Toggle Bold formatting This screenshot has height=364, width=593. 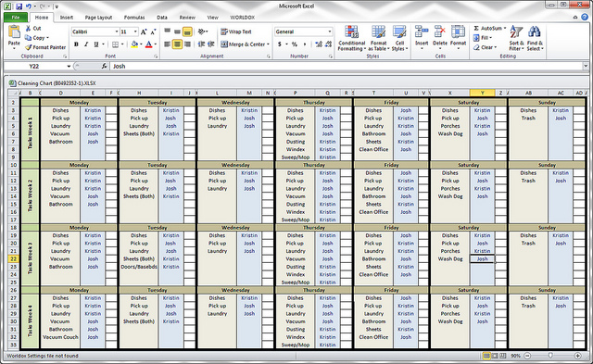(76, 44)
